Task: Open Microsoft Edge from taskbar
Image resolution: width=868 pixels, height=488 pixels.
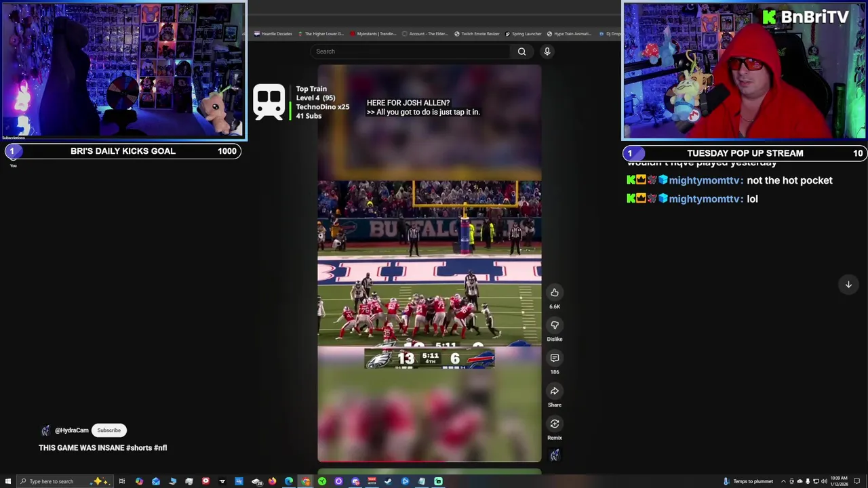Action: coord(289,481)
